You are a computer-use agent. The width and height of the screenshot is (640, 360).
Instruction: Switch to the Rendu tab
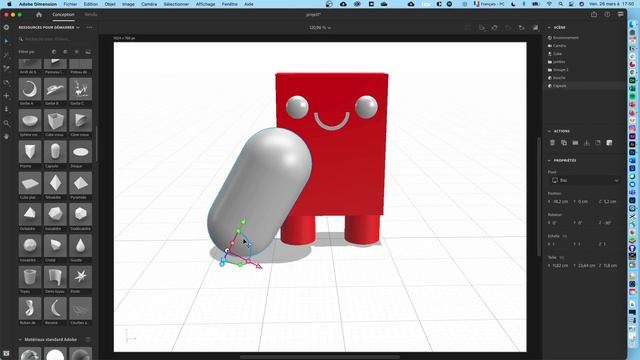tap(91, 15)
